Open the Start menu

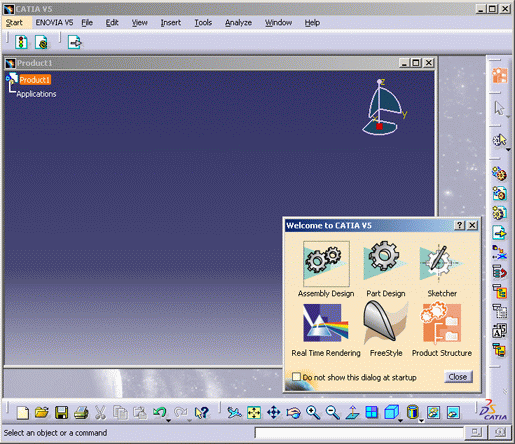click(x=14, y=23)
